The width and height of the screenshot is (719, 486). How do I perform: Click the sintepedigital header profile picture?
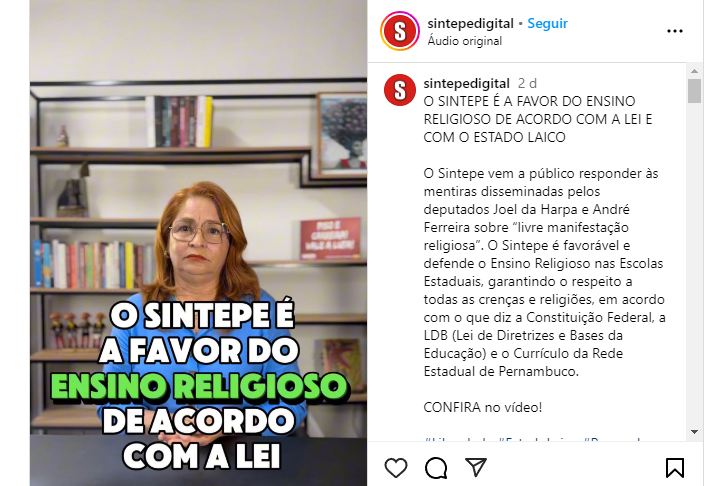pyautogui.click(x=400, y=31)
